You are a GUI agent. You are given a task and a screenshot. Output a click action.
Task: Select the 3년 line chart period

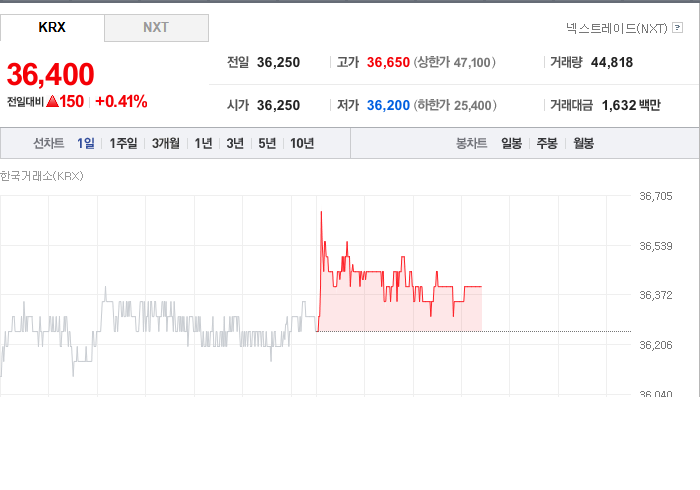tap(235, 143)
